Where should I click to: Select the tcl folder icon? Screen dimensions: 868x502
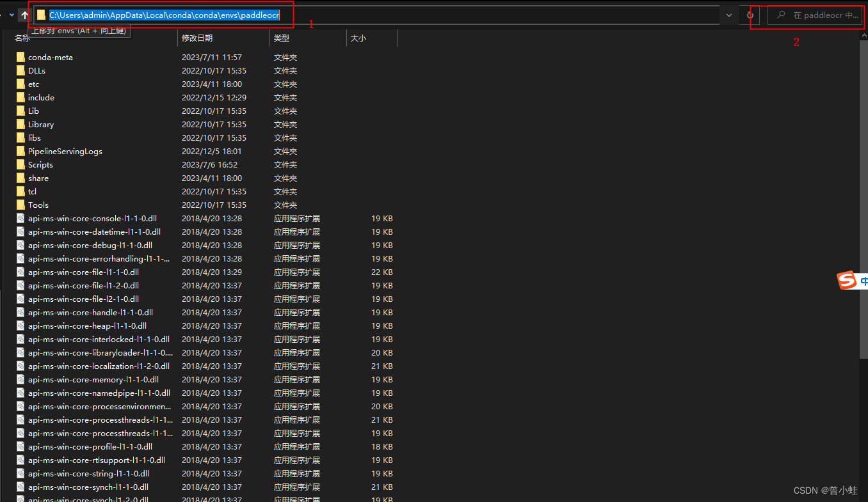coord(20,192)
